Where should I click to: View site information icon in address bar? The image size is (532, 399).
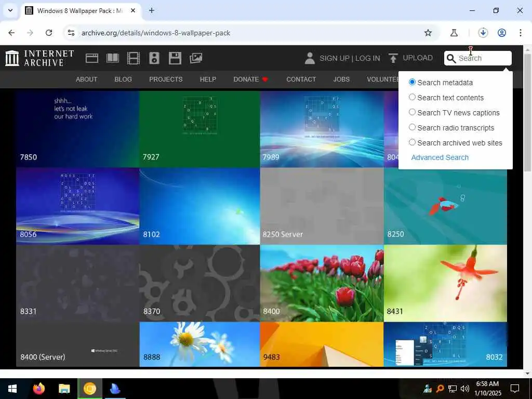pos(71,33)
